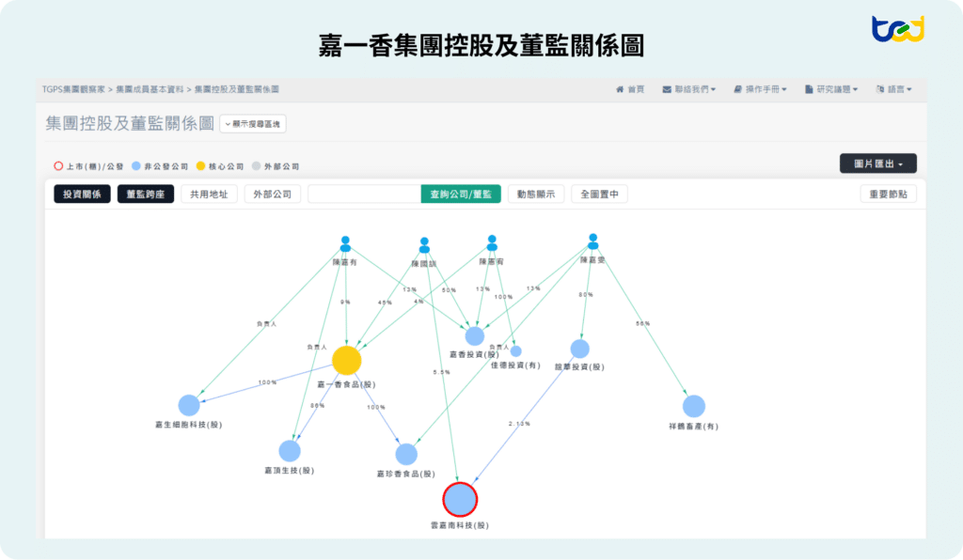The height and width of the screenshot is (560, 963).
Task: Open the 研究議題 dropdown menu
Action: point(831,89)
